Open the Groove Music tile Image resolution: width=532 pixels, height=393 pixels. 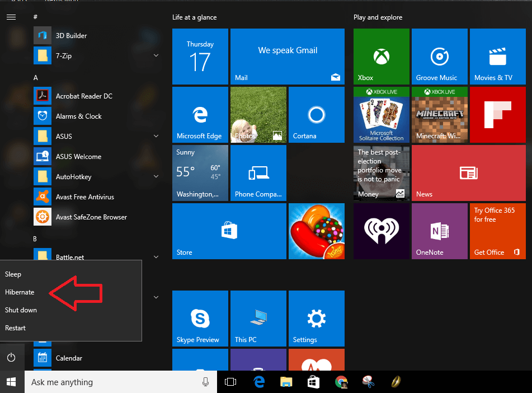[439, 57]
